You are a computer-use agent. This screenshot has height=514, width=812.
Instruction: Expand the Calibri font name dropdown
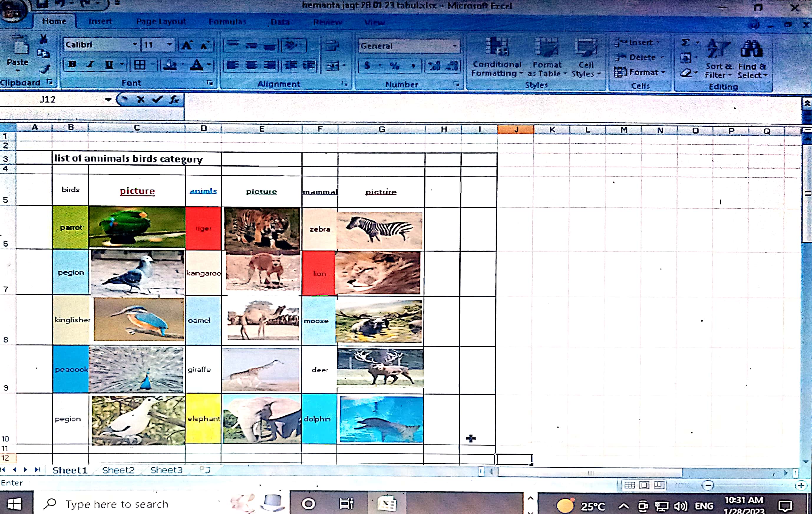pos(135,45)
